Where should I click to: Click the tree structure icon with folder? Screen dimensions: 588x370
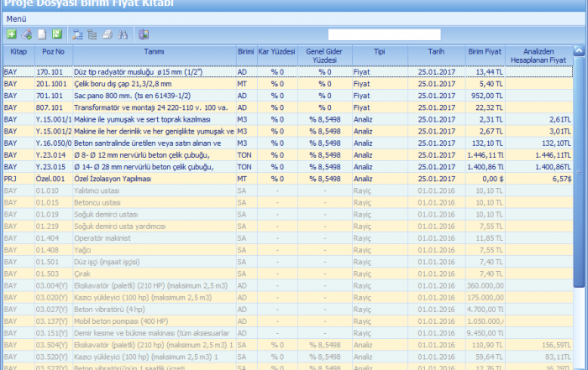(78, 34)
